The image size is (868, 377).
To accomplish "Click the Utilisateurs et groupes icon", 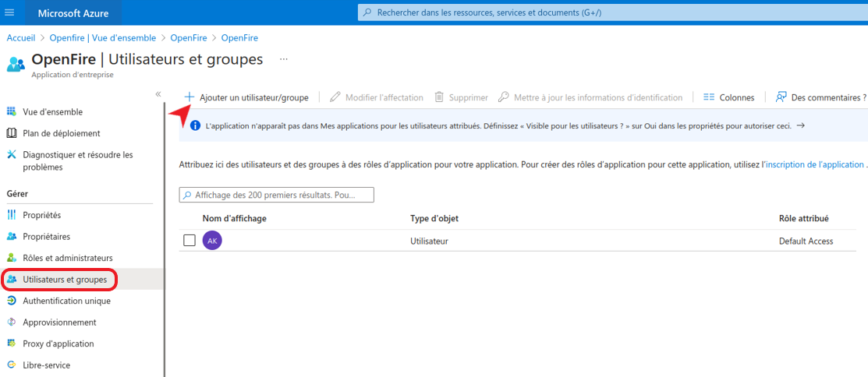I will point(11,280).
